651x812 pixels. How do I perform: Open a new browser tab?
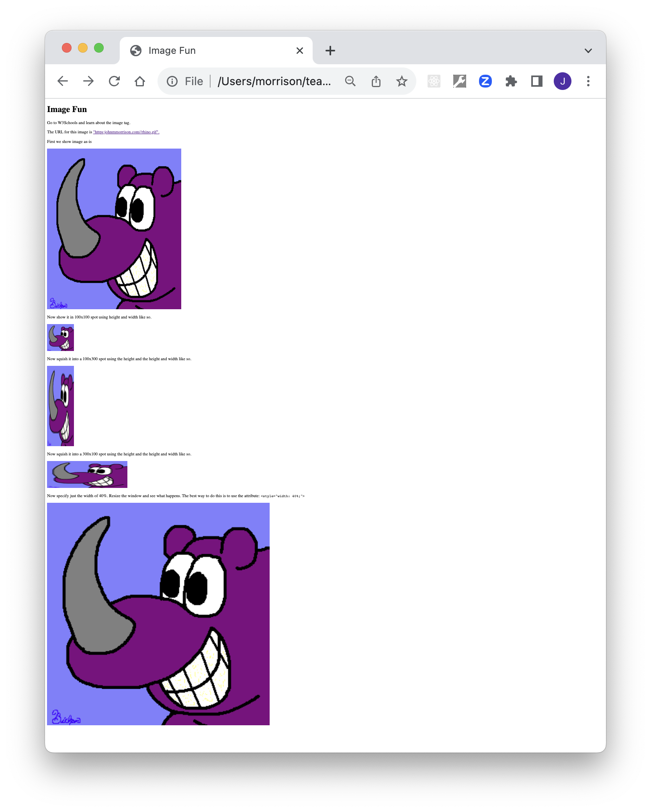click(330, 51)
